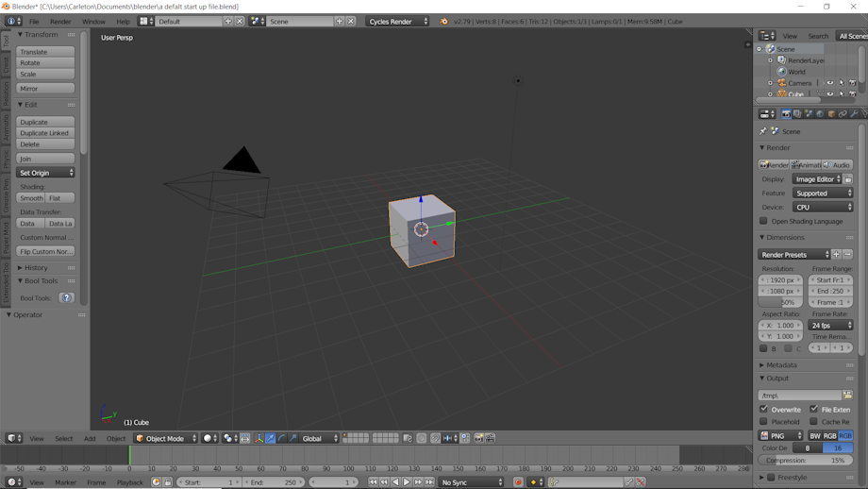Open the Select menu in 3D view header
This screenshot has width=868, height=489.
63,438
